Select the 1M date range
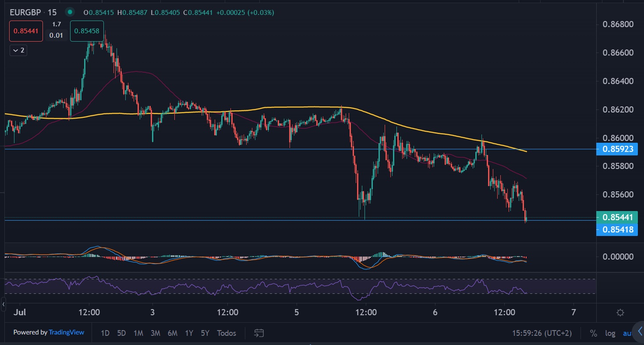 (x=138, y=333)
